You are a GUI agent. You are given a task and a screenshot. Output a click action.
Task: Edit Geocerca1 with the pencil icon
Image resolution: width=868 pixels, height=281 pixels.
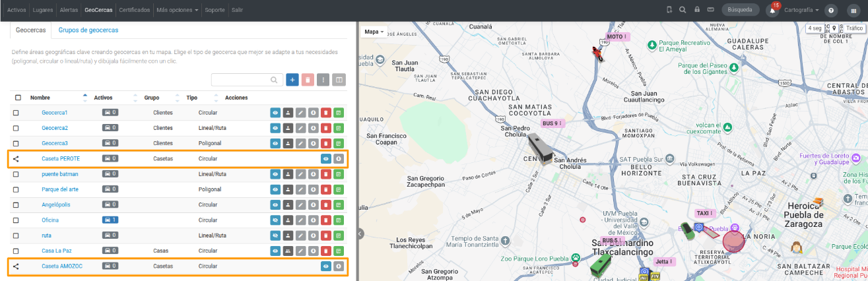[300, 113]
